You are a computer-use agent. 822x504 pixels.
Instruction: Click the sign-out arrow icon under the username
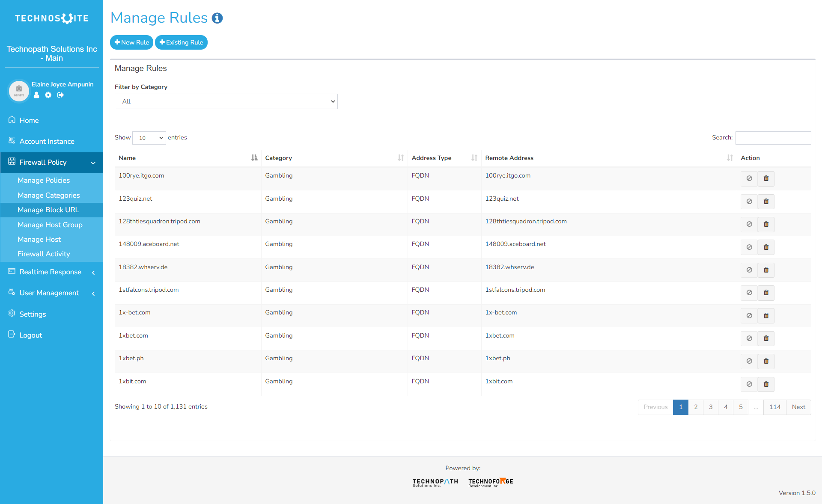pyautogui.click(x=60, y=95)
